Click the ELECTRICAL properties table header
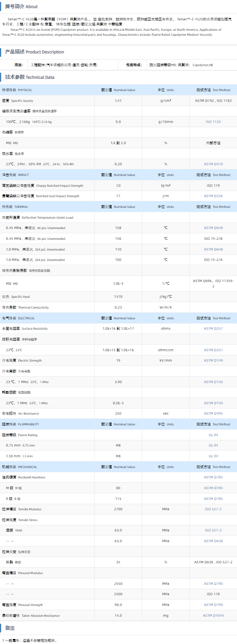Image resolution: width=237 pixels, height=644 pixels. click(18, 318)
